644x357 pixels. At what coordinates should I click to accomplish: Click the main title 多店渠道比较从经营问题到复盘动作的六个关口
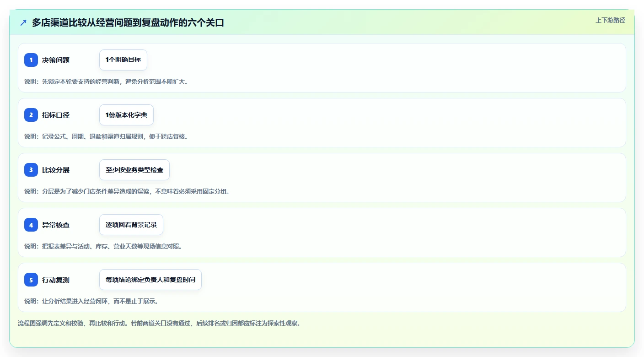tap(128, 22)
